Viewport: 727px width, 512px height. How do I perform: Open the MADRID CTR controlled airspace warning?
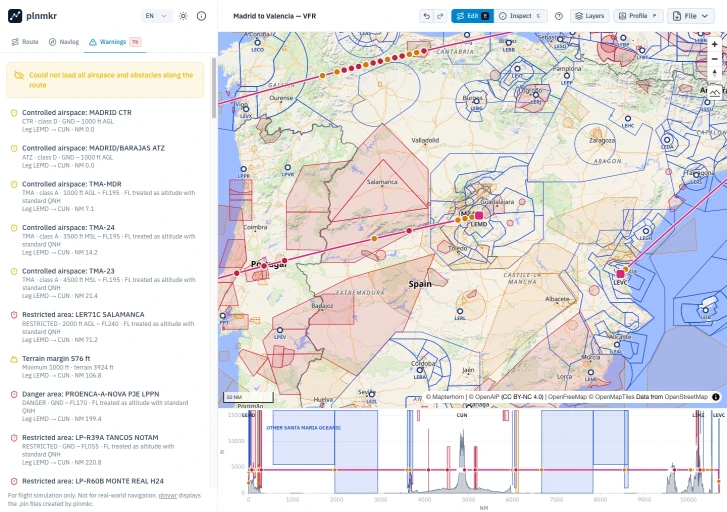point(106,121)
